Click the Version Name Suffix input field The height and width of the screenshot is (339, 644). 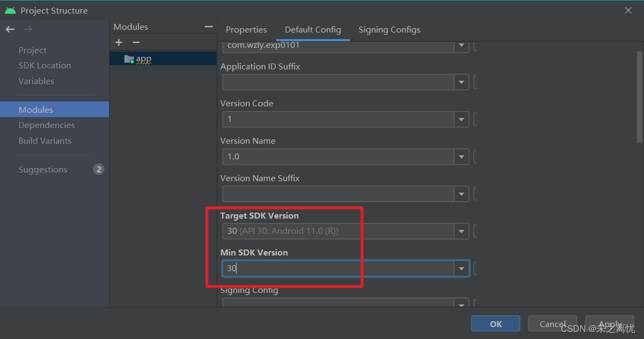click(x=339, y=194)
